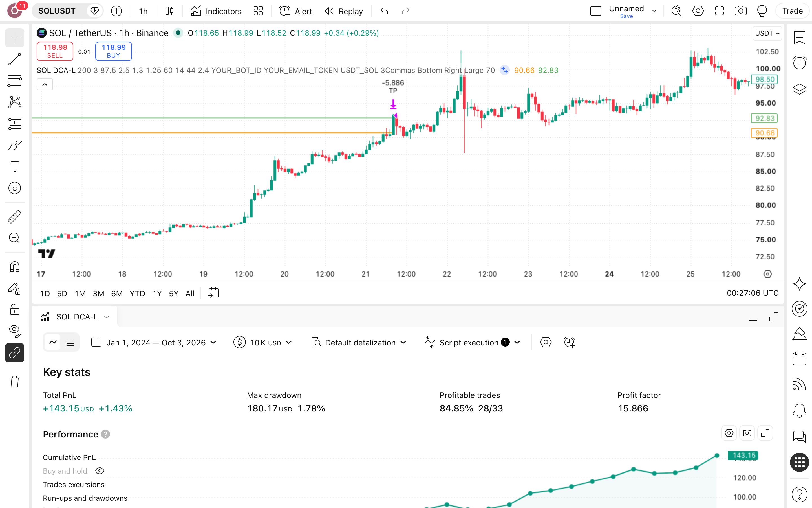Collapse the indicator legend chevron
Viewport: 812px width, 508px height.
pyautogui.click(x=45, y=84)
